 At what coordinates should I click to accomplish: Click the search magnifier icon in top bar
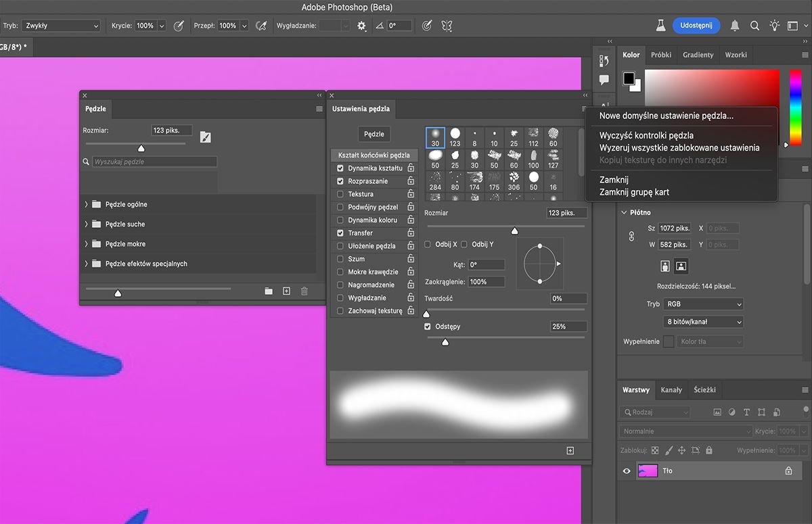pos(754,26)
